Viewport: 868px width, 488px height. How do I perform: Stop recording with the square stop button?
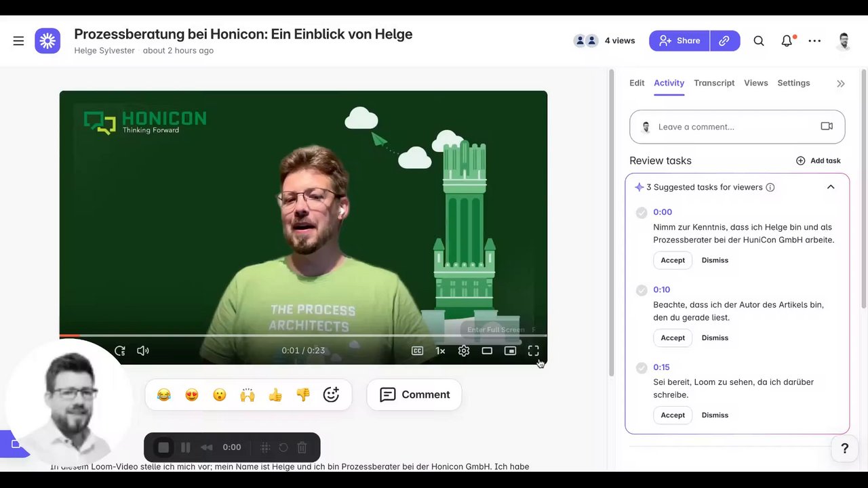163,447
